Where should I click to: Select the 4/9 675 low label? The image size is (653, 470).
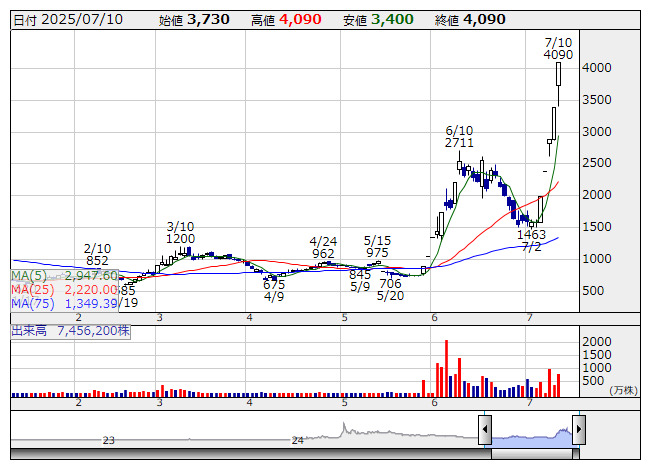click(x=274, y=290)
